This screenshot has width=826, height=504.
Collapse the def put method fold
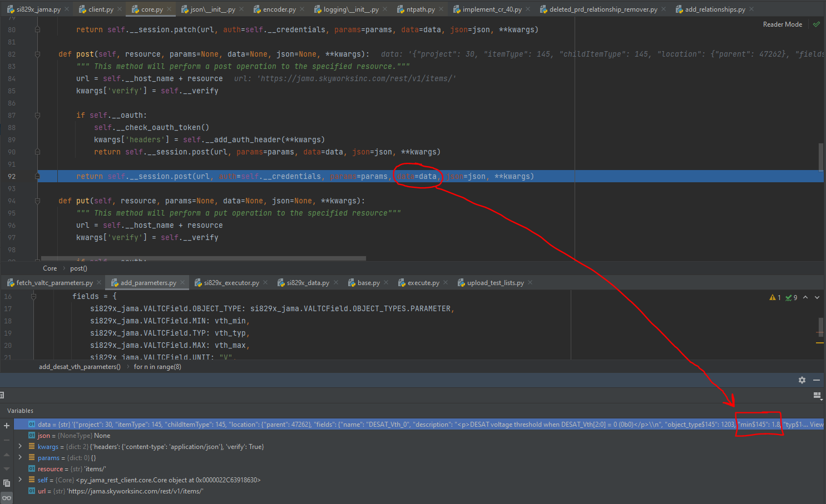[37, 201]
